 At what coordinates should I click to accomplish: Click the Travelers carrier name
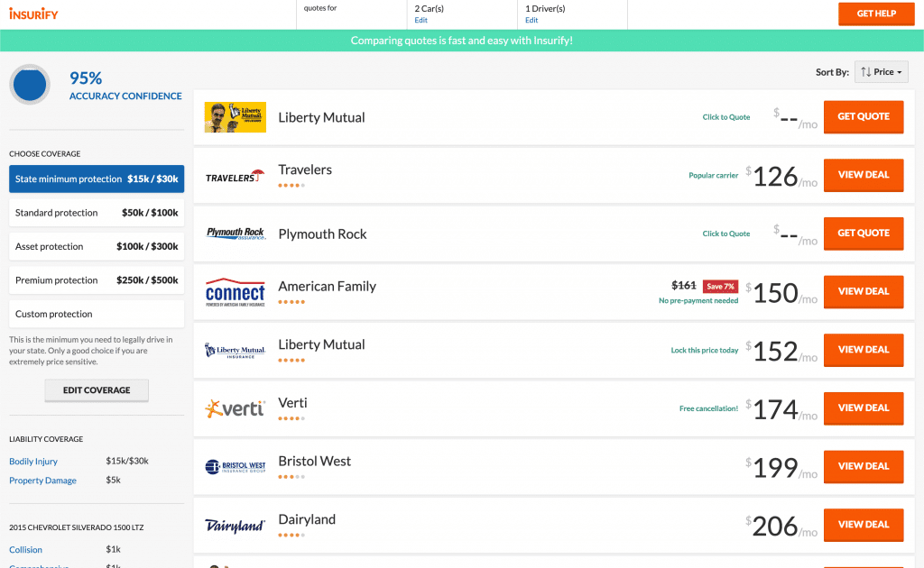point(305,169)
